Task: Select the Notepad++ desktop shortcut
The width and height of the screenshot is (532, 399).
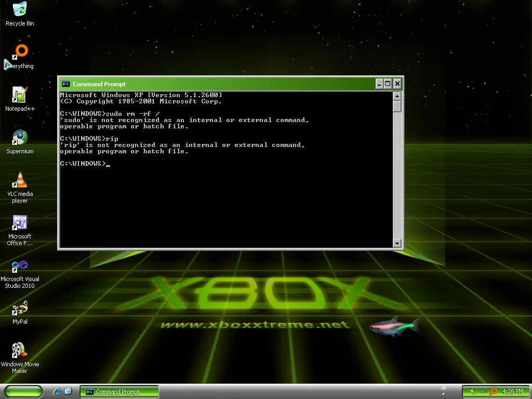Action: [20, 99]
